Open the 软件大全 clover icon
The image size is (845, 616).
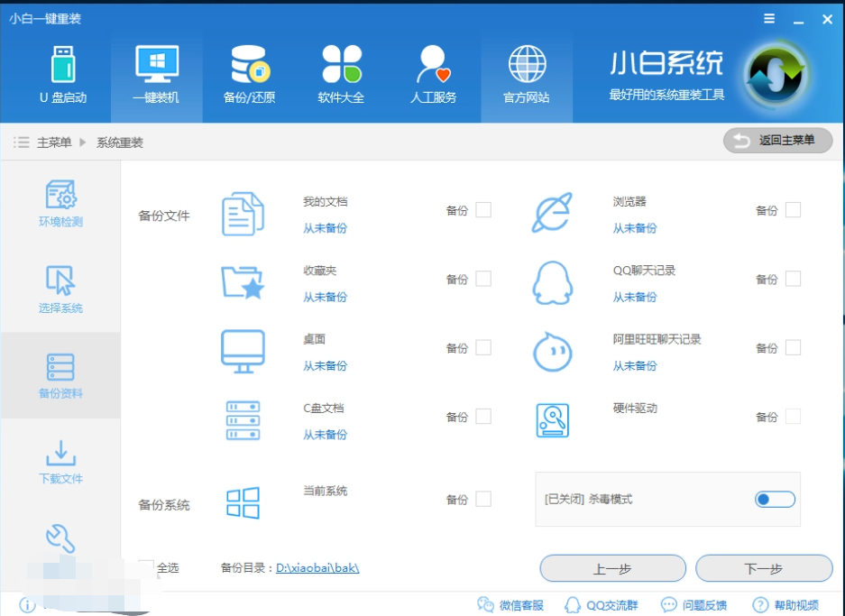pos(342,64)
